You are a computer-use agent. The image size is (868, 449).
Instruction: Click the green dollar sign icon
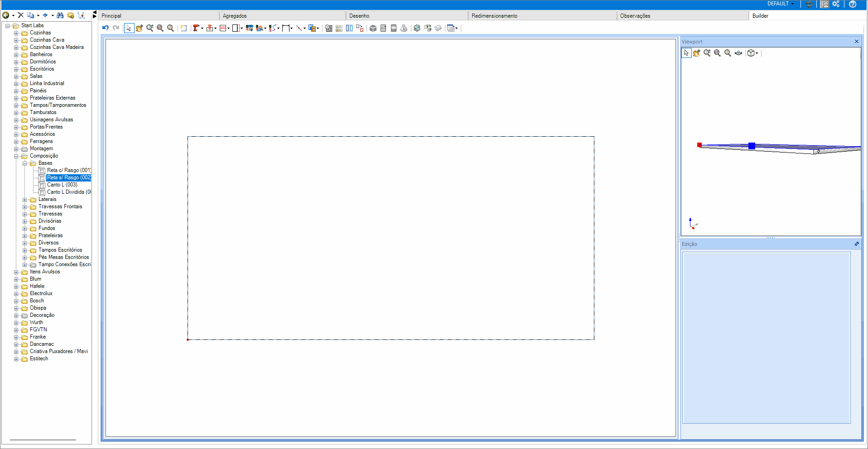point(417,28)
